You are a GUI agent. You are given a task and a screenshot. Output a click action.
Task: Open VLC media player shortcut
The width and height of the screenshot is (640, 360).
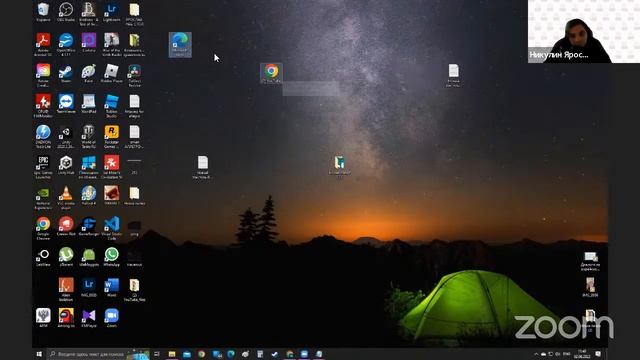point(66,198)
